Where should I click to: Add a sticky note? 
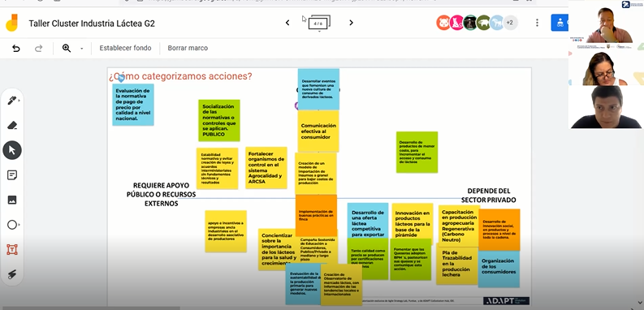coord(12,175)
